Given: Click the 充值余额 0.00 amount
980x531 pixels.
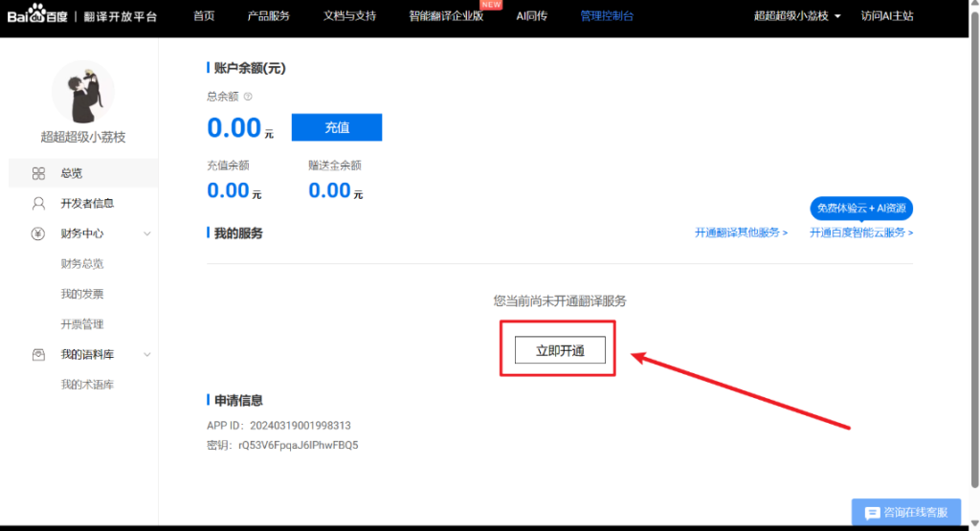Looking at the screenshot, I should point(228,190).
